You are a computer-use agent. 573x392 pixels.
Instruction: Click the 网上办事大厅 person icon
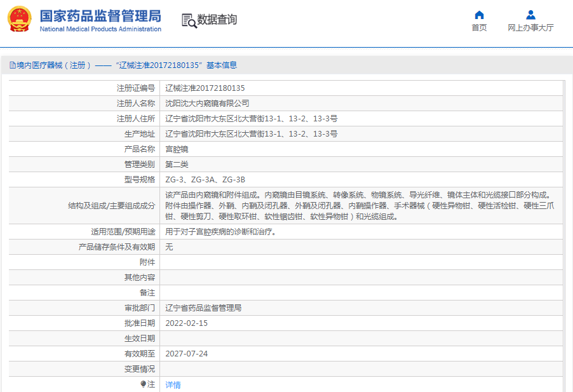coord(530,15)
